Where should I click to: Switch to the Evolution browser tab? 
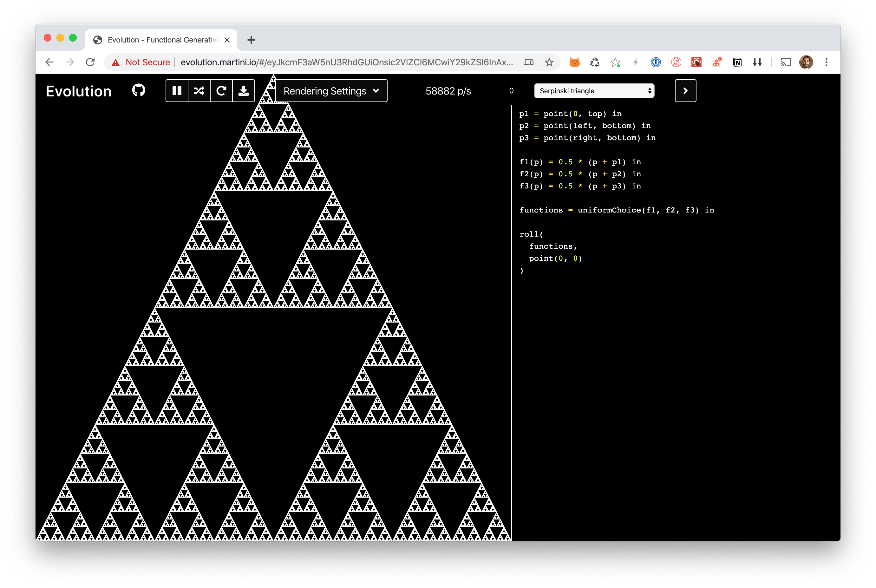[158, 40]
